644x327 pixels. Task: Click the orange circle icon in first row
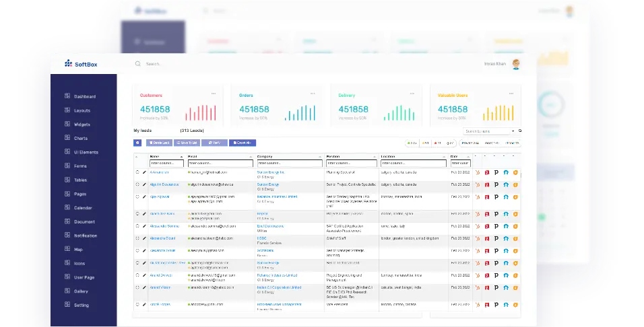(x=515, y=173)
